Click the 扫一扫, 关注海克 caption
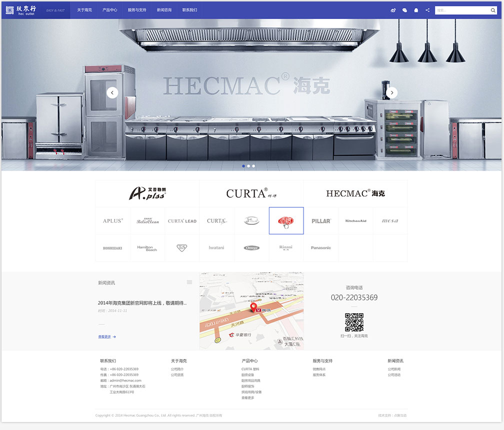Screen dimensions: 504x430 [354, 336]
